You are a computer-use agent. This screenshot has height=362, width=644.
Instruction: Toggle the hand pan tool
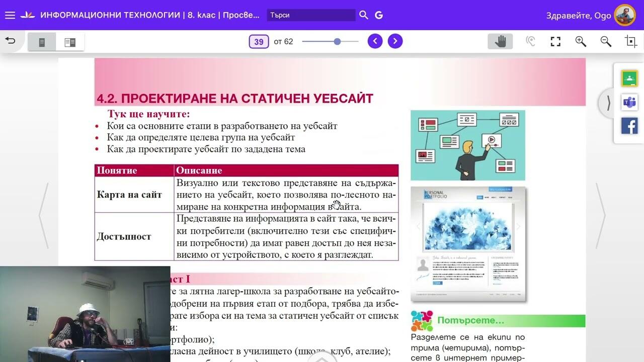[x=500, y=42]
